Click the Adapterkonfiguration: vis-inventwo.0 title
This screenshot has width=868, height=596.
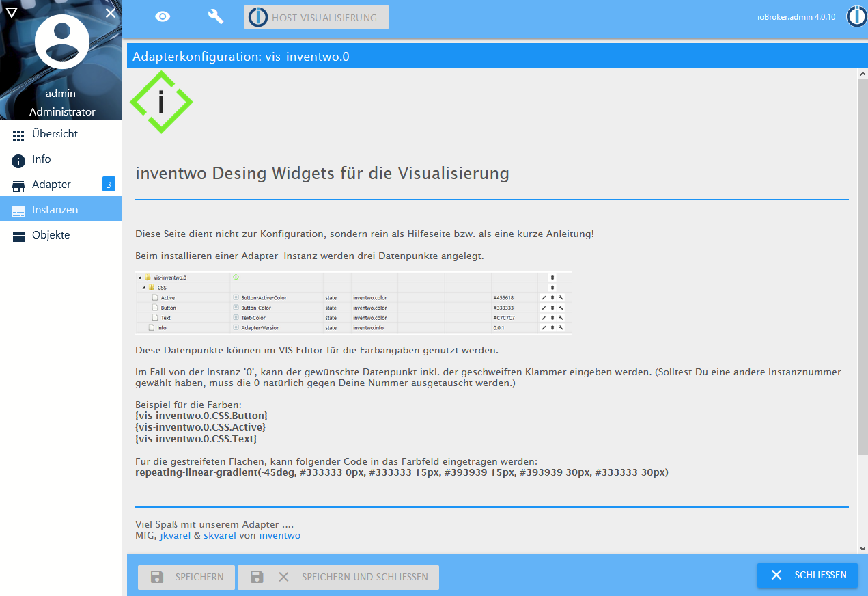241,57
